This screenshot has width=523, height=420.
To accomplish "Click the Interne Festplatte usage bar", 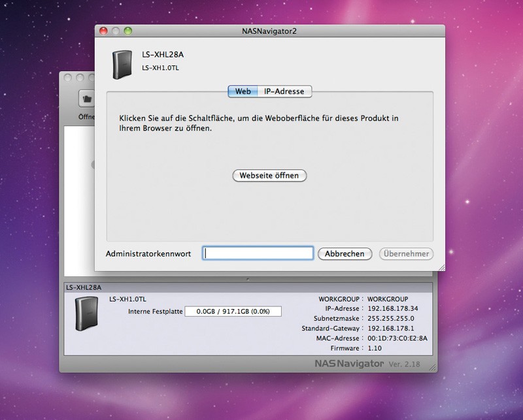I will [233, 312].
